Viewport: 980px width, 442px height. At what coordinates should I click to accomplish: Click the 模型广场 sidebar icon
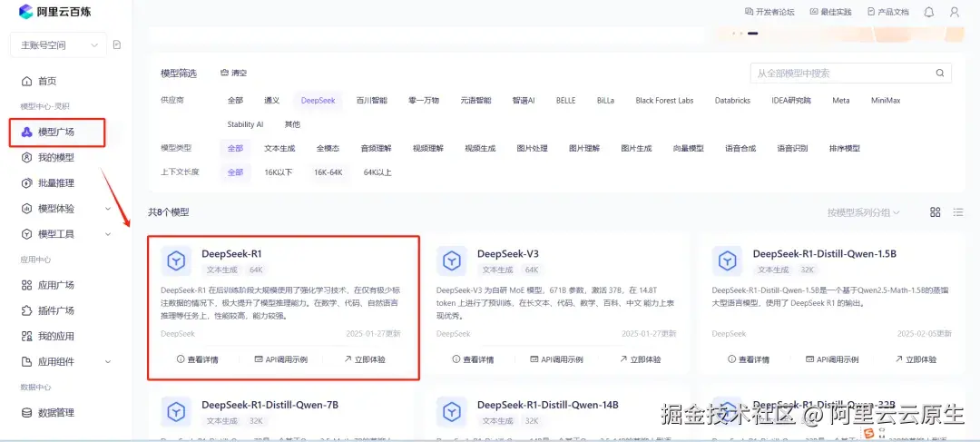point(26,132)
